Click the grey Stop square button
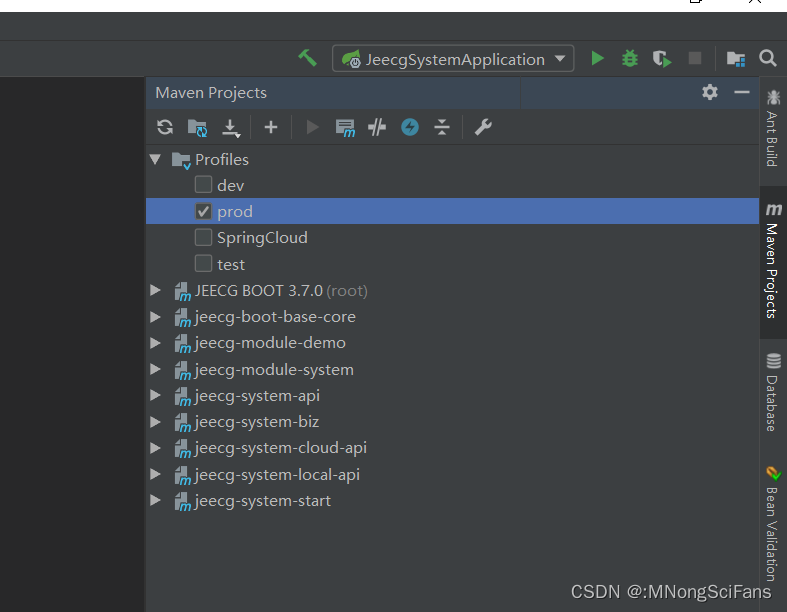 695,58
